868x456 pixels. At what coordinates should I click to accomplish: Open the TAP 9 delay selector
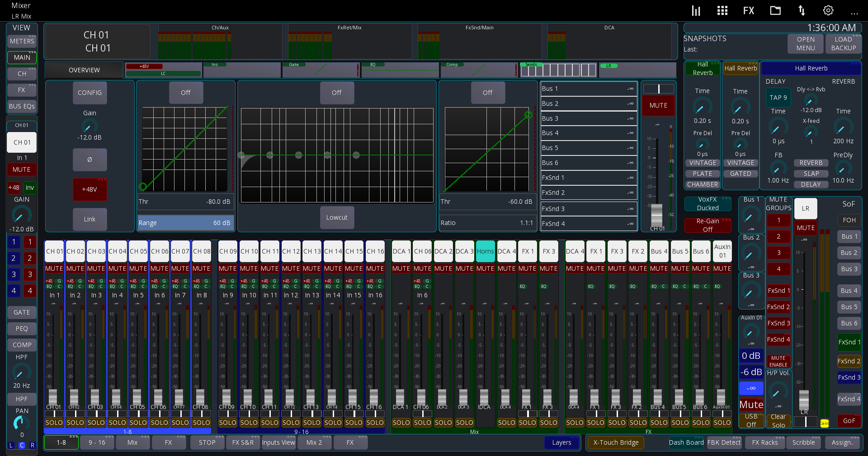(778, 98)
